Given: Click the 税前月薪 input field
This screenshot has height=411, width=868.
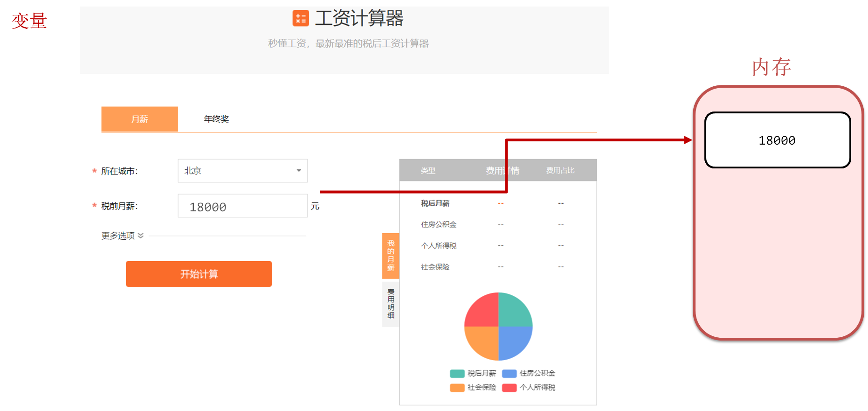Looking at the screenshot, I should (242, 206).
